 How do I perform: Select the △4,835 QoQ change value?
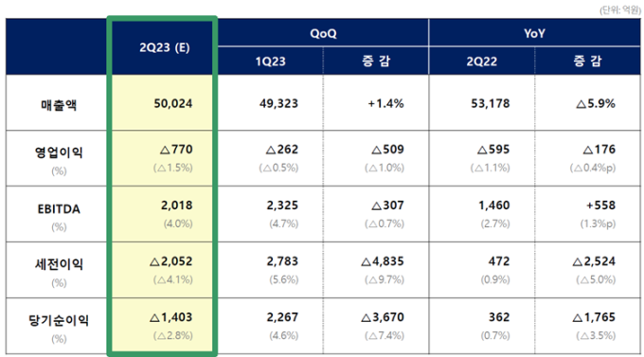pos(383,261)
